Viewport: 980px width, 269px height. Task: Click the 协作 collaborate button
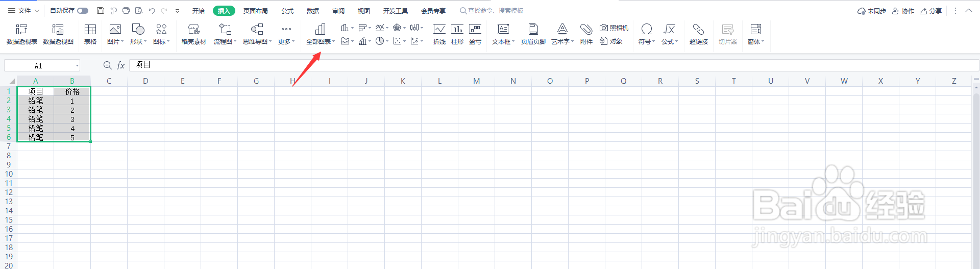[903, 11]
